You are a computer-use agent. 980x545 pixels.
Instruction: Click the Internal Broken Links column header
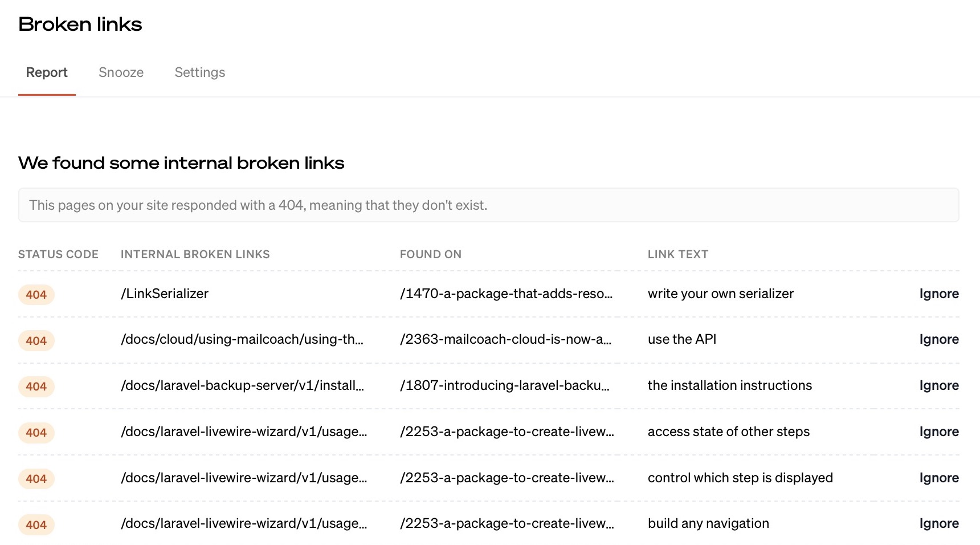coord(195,254)
